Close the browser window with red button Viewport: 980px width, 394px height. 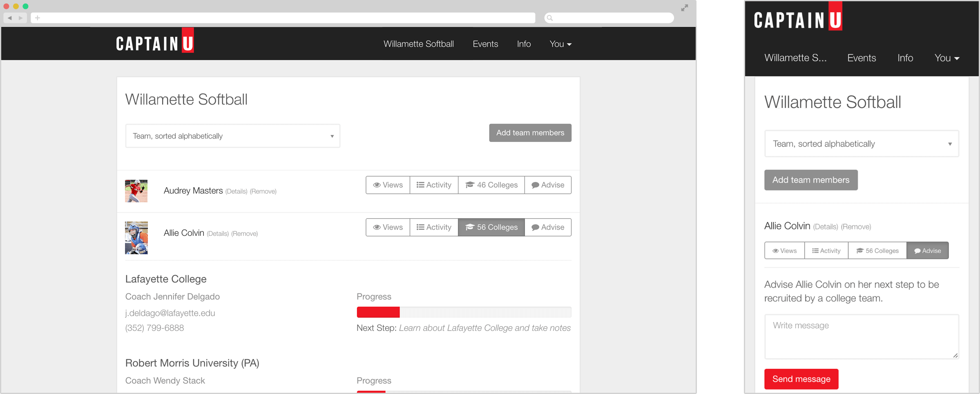(x=6, y=6)
